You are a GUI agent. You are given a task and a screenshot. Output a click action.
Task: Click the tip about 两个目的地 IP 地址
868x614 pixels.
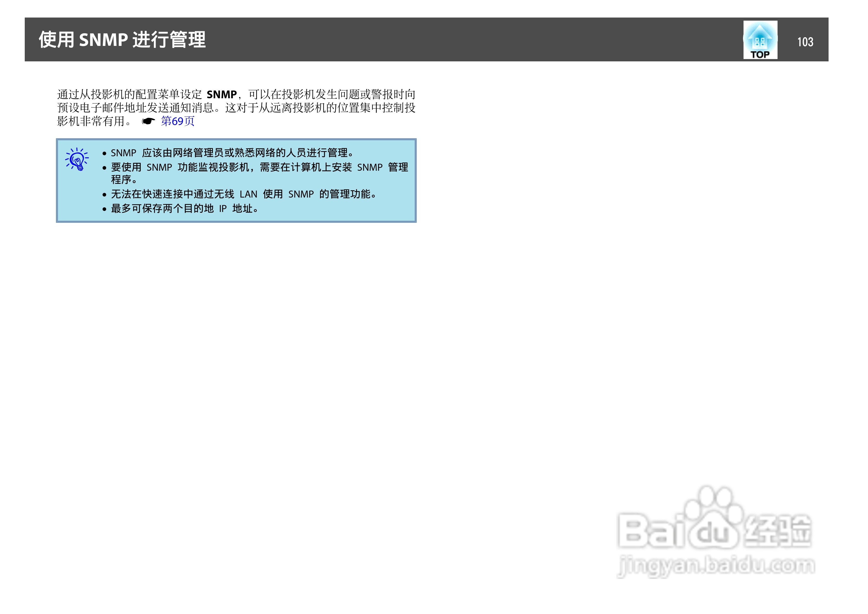pyautogui.click(x=185, y=208)
